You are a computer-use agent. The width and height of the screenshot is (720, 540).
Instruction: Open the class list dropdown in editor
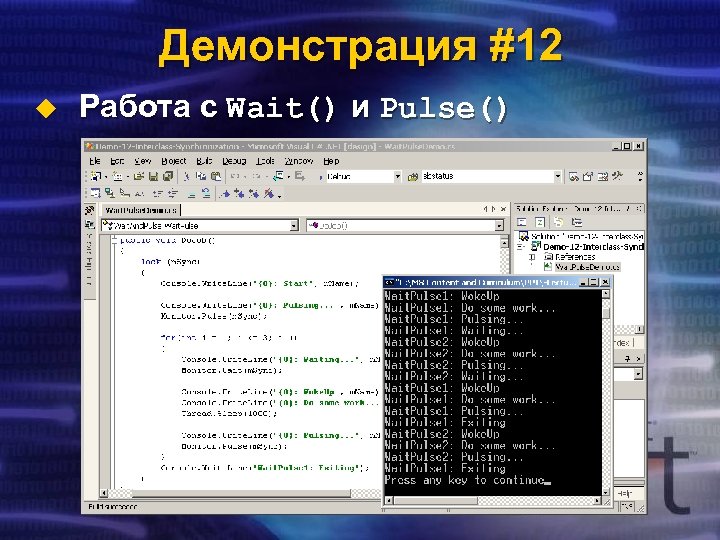point(294,226)
